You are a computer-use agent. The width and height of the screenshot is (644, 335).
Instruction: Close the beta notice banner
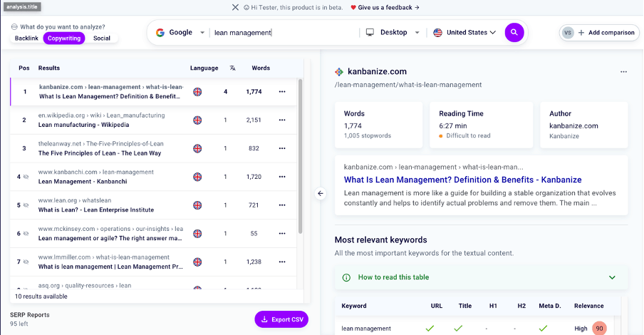point(235,7)
